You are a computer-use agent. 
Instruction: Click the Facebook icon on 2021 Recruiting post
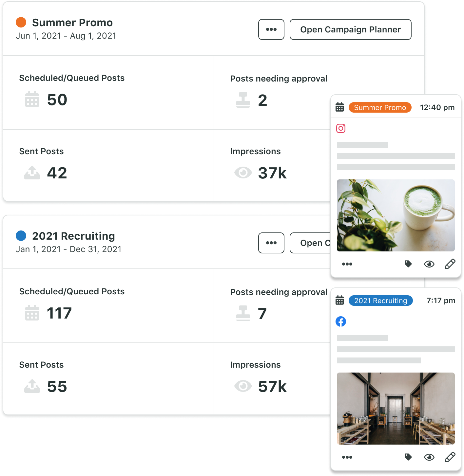tap(341, 321)
